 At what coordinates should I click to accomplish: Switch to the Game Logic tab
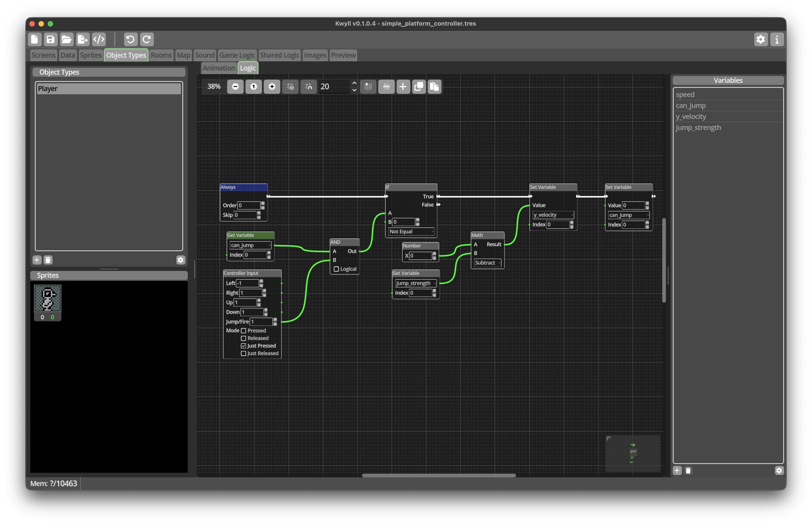coord(237,55)
